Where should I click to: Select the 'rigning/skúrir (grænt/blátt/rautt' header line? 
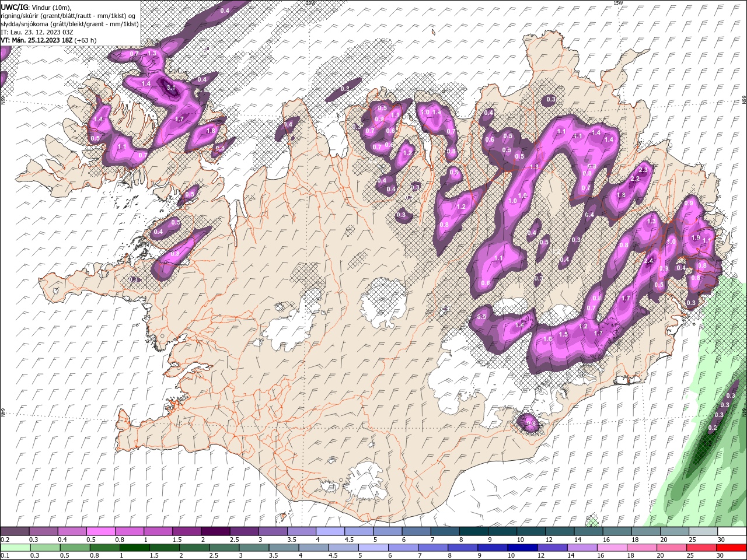68,16
